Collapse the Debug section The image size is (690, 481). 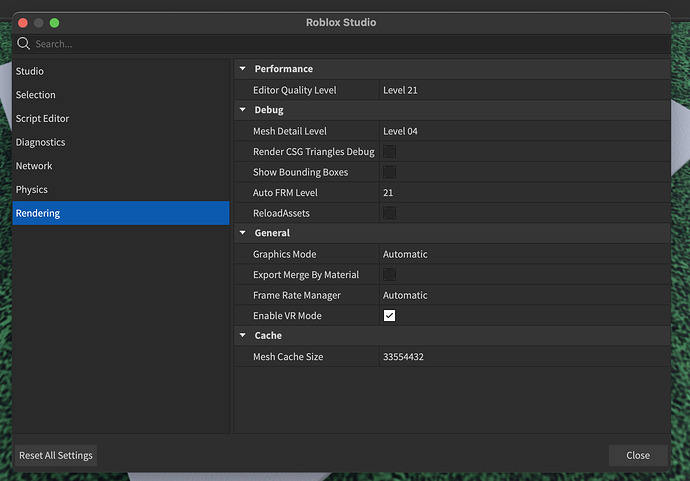pos(242,110)
